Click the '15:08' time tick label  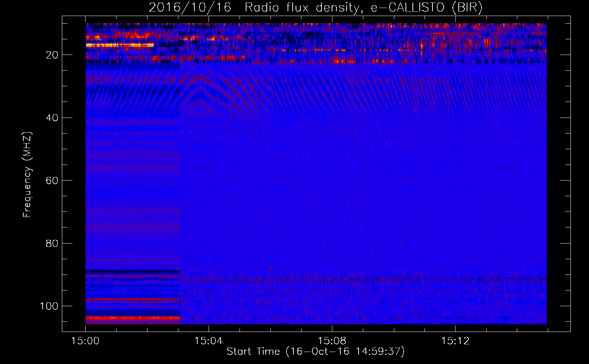[332, 341]
